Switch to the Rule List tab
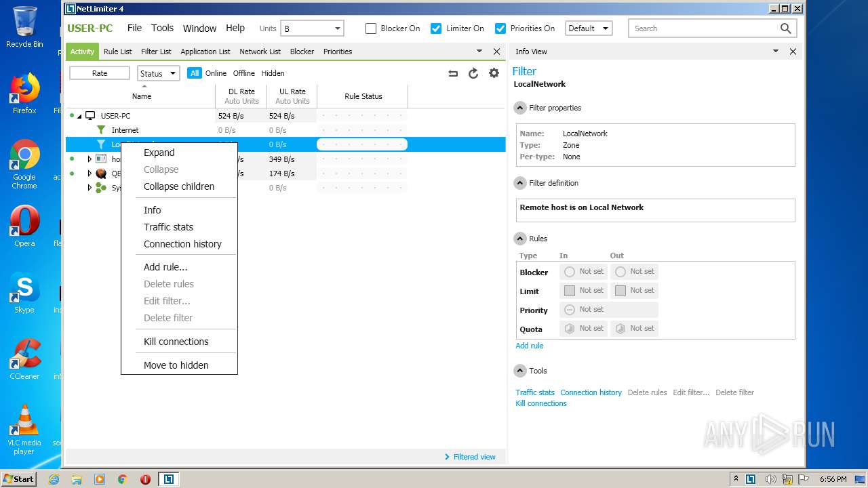This screenshot has height=488, width=868. pos(117,52)
